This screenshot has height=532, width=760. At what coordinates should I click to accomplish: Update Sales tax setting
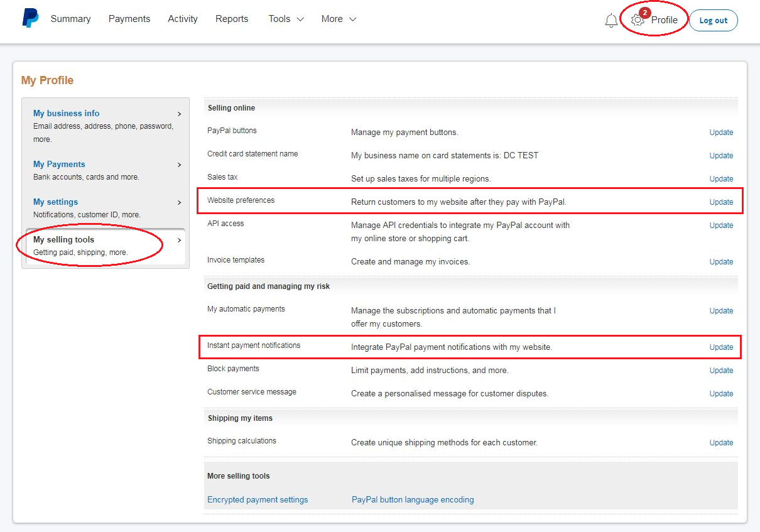[x=721, y=179]
